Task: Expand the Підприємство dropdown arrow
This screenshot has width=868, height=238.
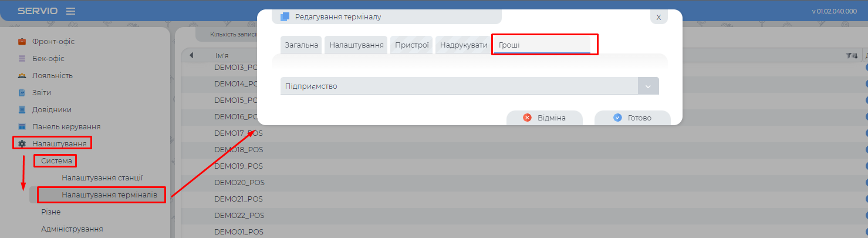Action: pos(648,86)
